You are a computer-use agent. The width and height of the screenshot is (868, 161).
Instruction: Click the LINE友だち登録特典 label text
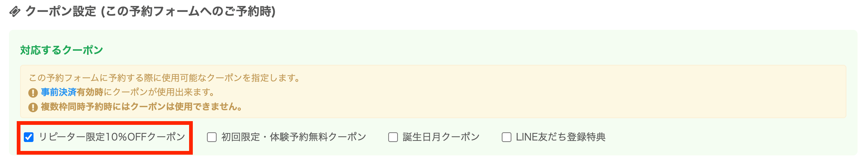tap(561, 137)
